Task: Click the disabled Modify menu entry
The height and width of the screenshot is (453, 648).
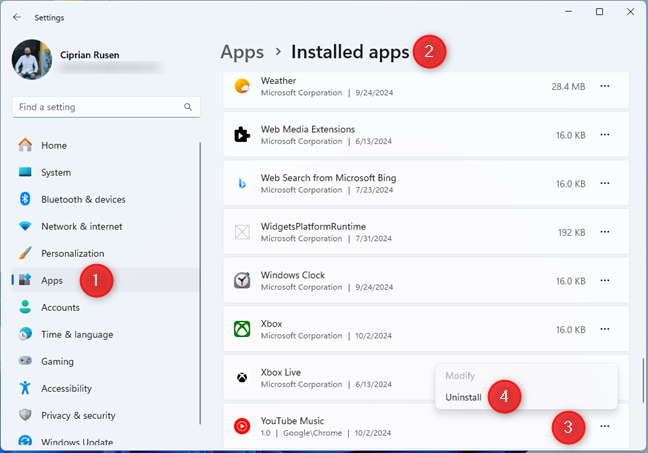Action: point(460,376)
